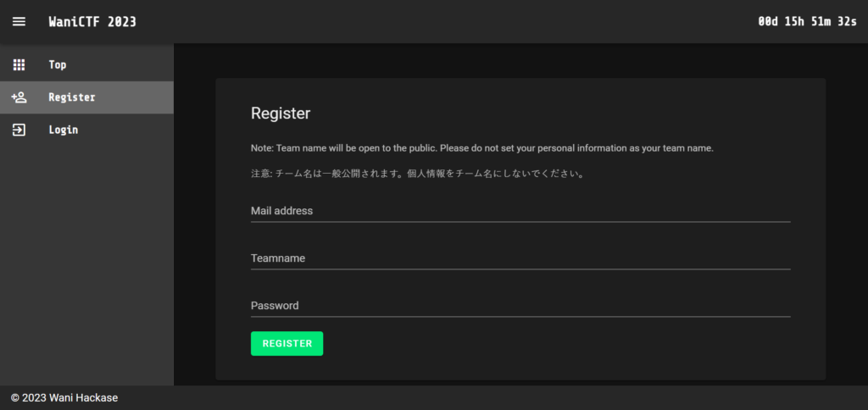Click the Japanese notice text
Screen dimensions: 868x410
click(x=418, y=174)
